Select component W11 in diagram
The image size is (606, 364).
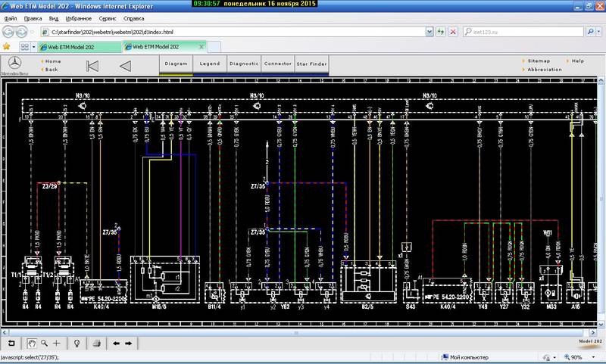548,233
